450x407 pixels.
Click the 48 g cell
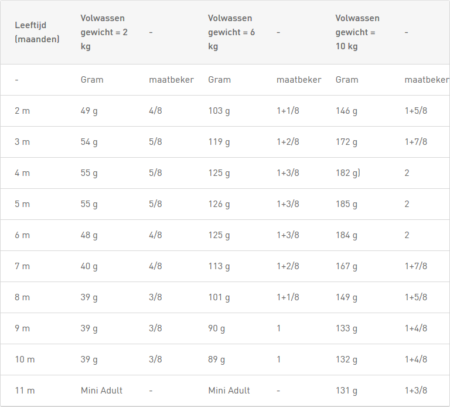89,235
